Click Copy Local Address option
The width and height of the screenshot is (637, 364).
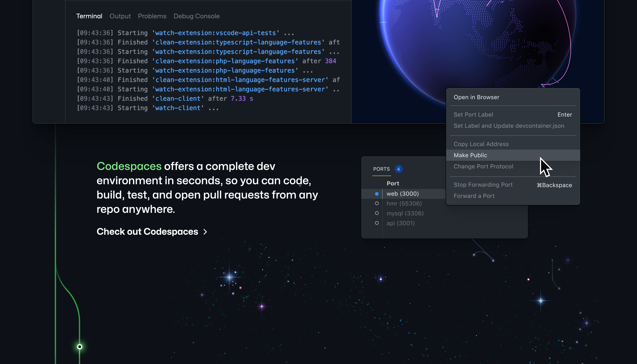click(481, 144)
